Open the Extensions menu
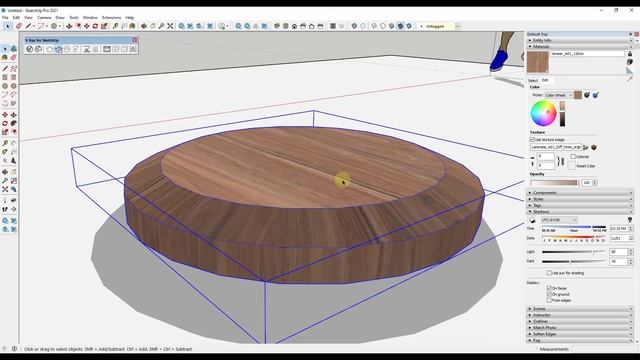Screen dimensions: 640x360 pyautogui.click(x=111, y=18)
